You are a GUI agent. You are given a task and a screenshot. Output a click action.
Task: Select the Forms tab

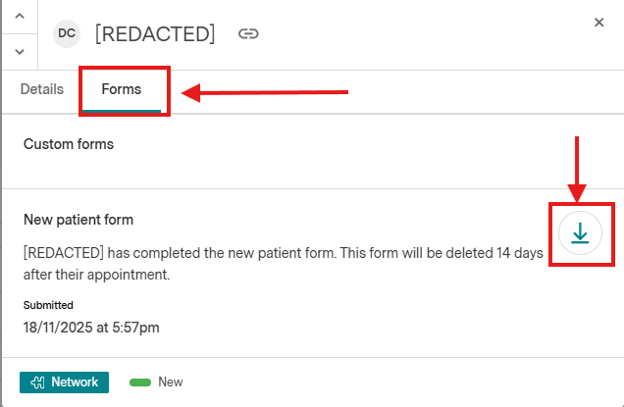click(x=121, y=89)
